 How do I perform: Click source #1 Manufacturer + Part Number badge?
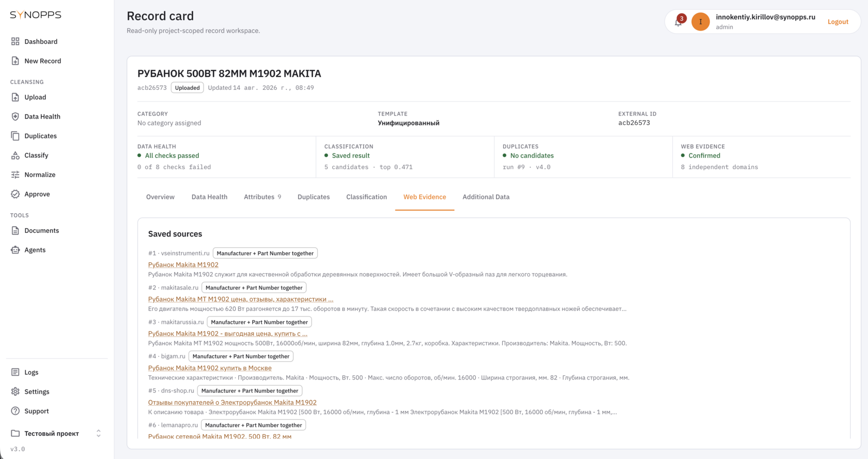click(265, 253)
